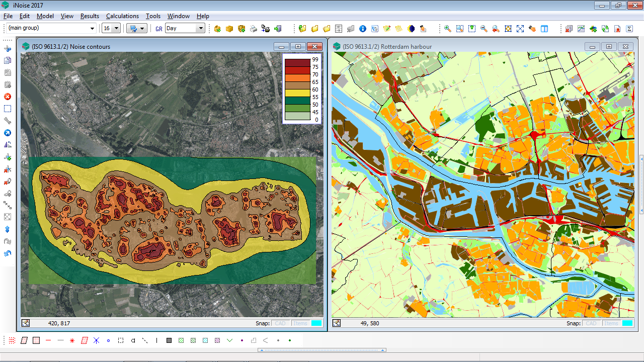Screen dimensions: 644x362
Task: Toggle Items snap in Noise contours window
Action: [300, 323]
